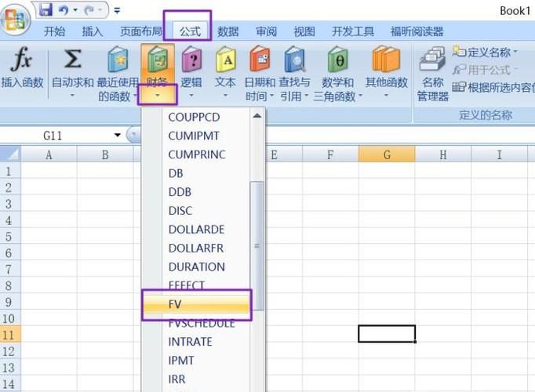The image size is (535, 392).
Task: Switch to the 公式 (Formulas) tab
Action: point(190,31)
